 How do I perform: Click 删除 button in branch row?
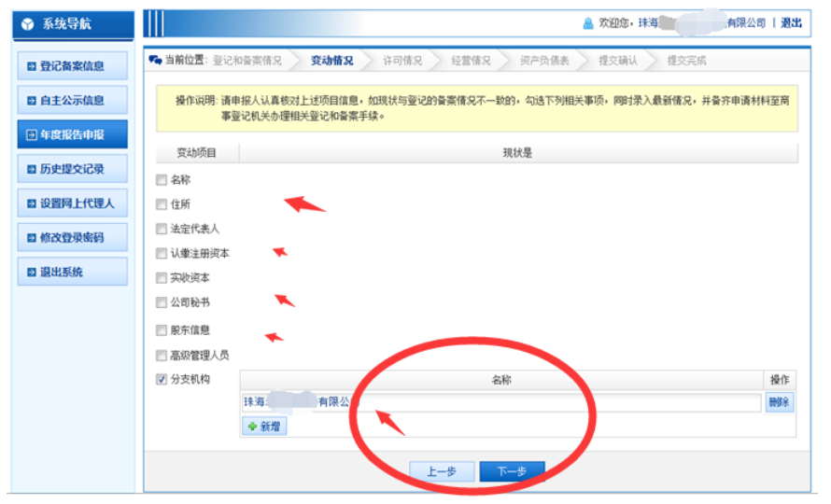[x=779, y=402]
